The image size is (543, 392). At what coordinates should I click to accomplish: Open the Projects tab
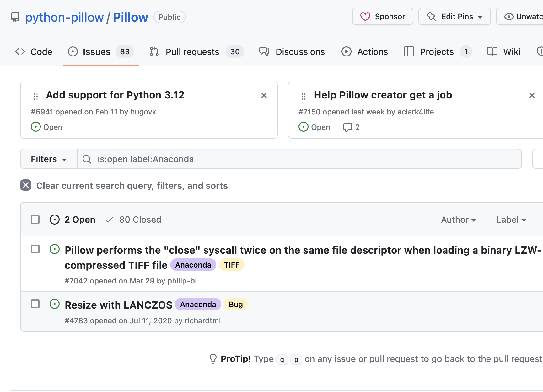point(438,52)
